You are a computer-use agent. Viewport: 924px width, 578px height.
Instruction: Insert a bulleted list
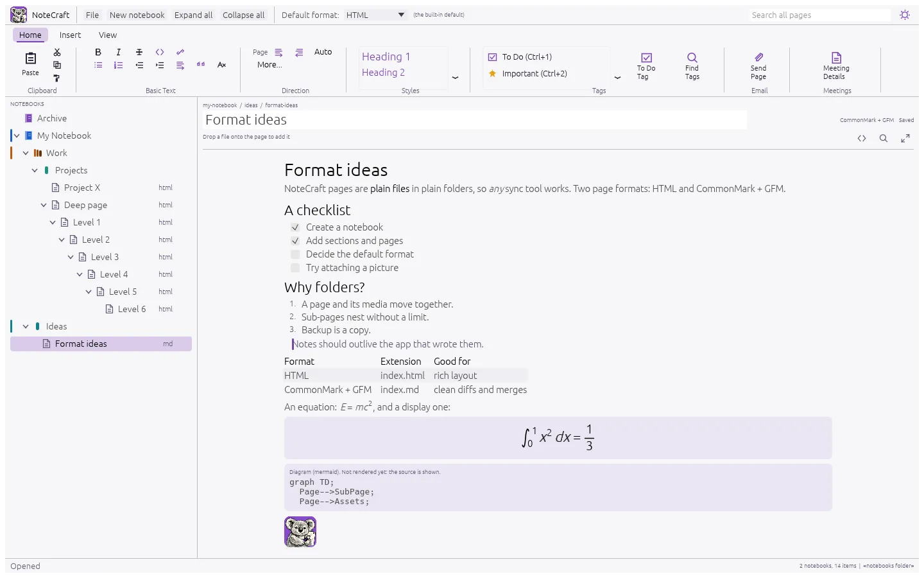coord(98,65)
